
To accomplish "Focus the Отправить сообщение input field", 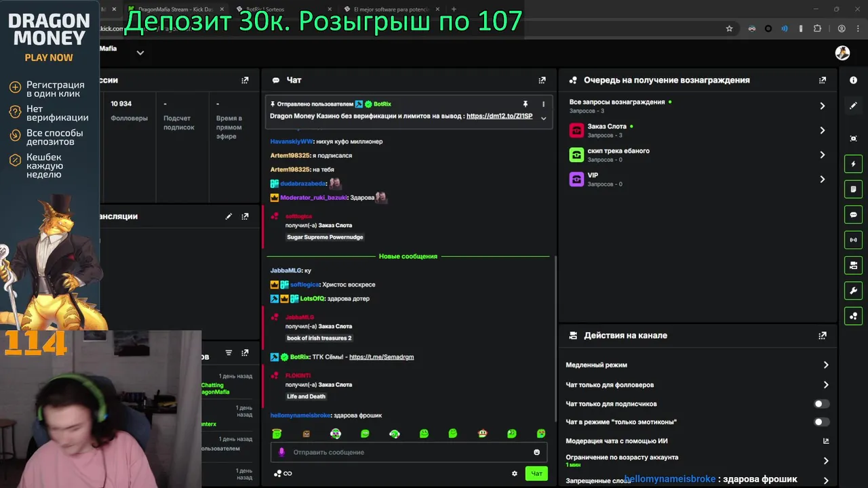I will pos(409,452).
